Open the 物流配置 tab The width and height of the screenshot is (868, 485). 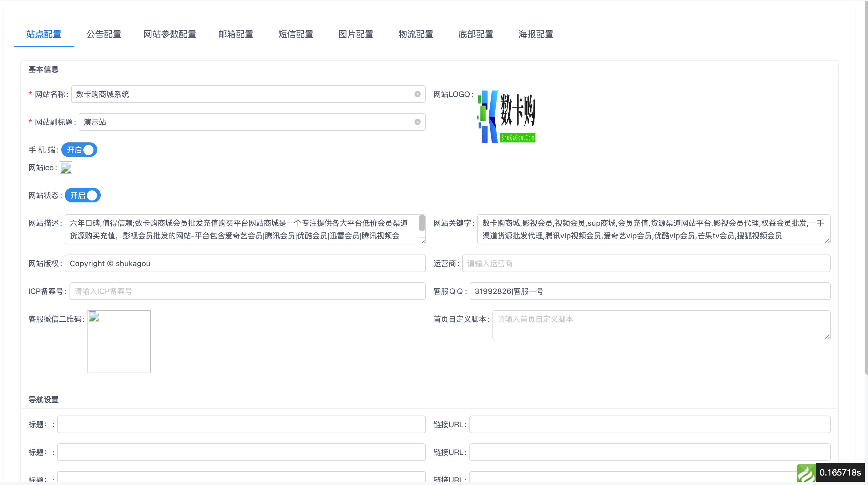point(416,34)
